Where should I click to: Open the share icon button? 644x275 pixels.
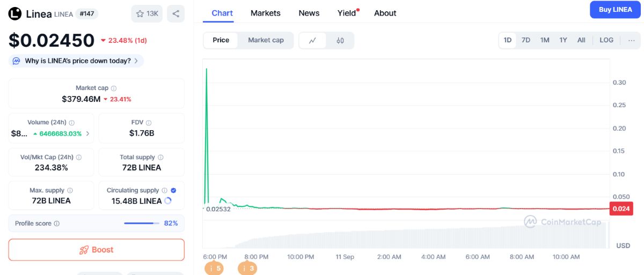[175, 14]
